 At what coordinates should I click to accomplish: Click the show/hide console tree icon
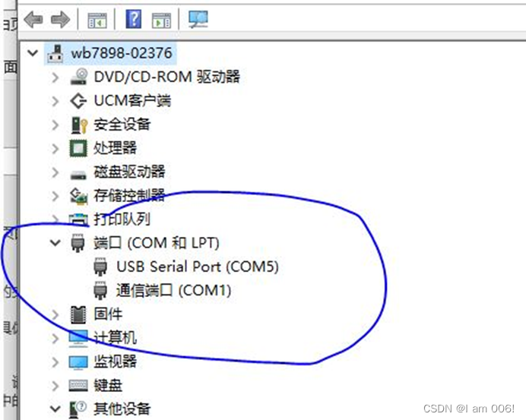(97, 20)
